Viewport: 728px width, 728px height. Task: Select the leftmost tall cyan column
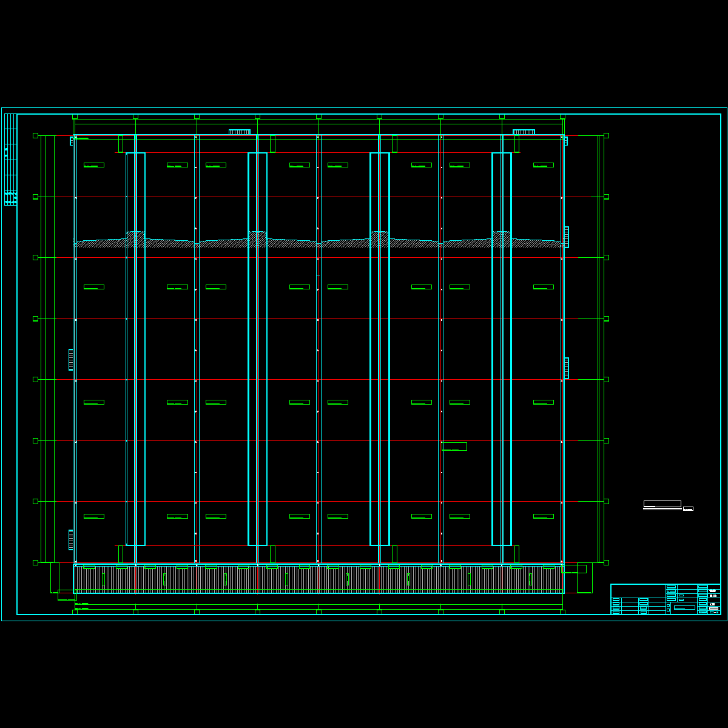tap(135, 349)
